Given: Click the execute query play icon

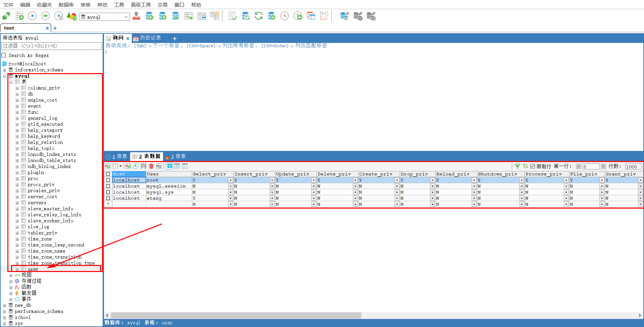Looking at the screenshot, I should [33, 16].
